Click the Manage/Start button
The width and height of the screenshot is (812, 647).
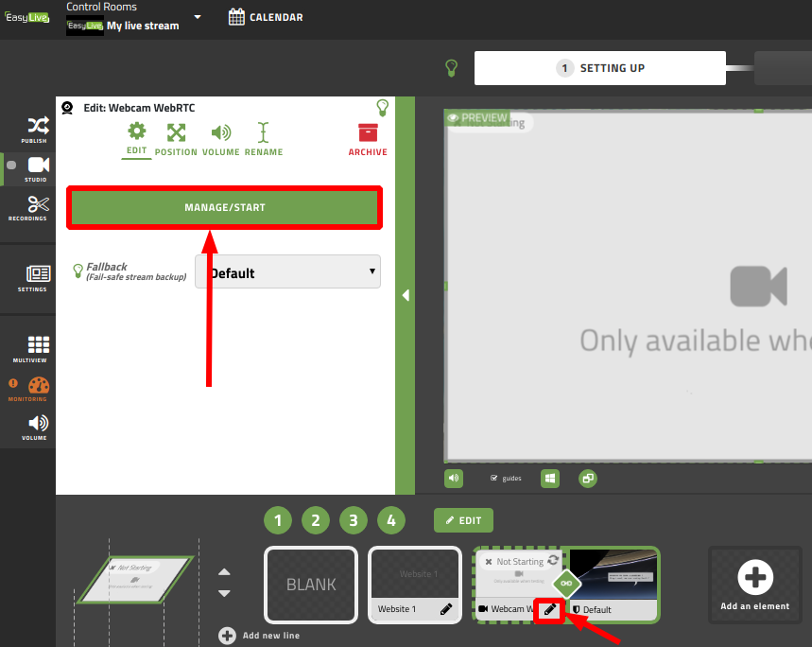[x=224, y=207]
